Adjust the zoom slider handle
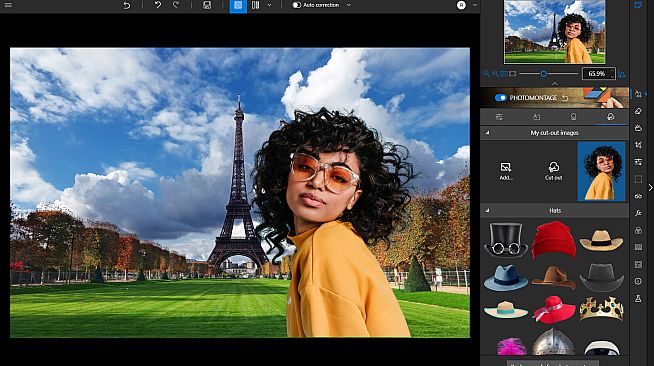The width and height of the screenshot is (654, 366). 543,74
